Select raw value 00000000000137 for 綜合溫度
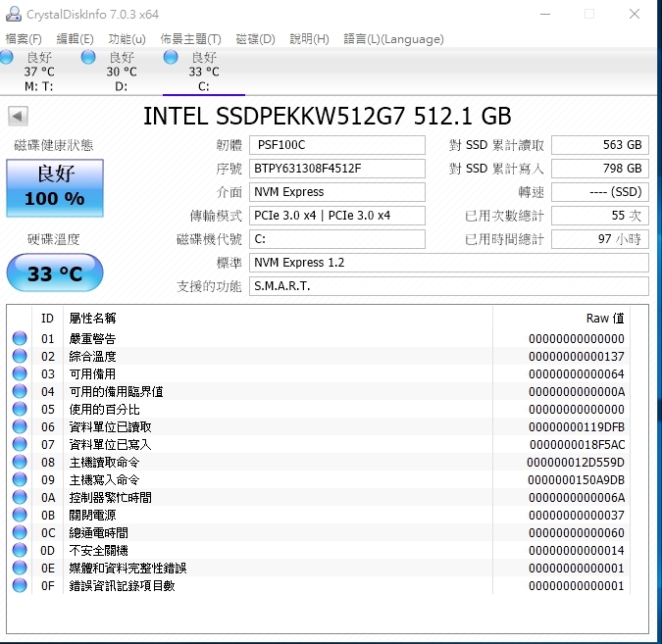The image size is (662, 644). [577, 357]
